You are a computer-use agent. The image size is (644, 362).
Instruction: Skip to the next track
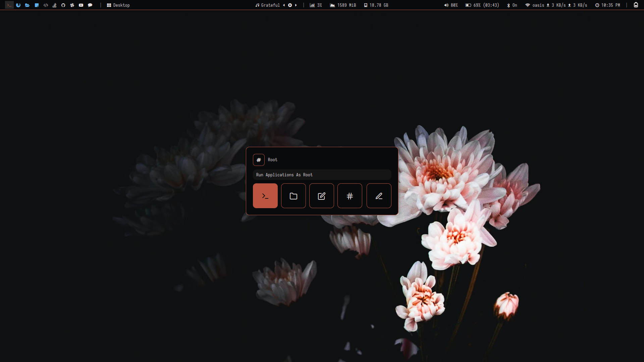click(x=296, y=5)
